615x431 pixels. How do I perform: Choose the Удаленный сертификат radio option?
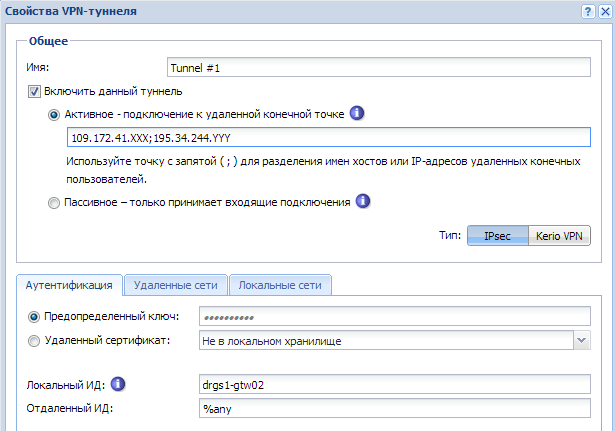click(x=35, y=341)
